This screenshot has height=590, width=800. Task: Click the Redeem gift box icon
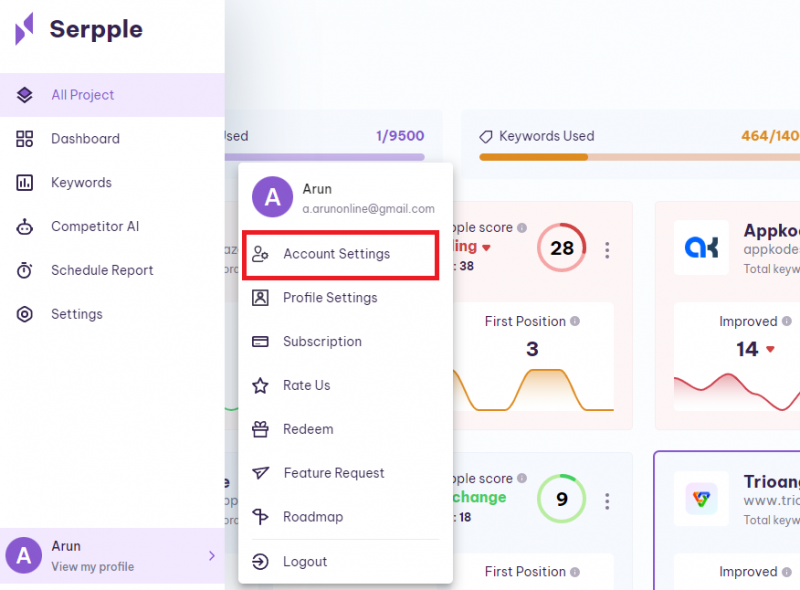coord(260,429)
